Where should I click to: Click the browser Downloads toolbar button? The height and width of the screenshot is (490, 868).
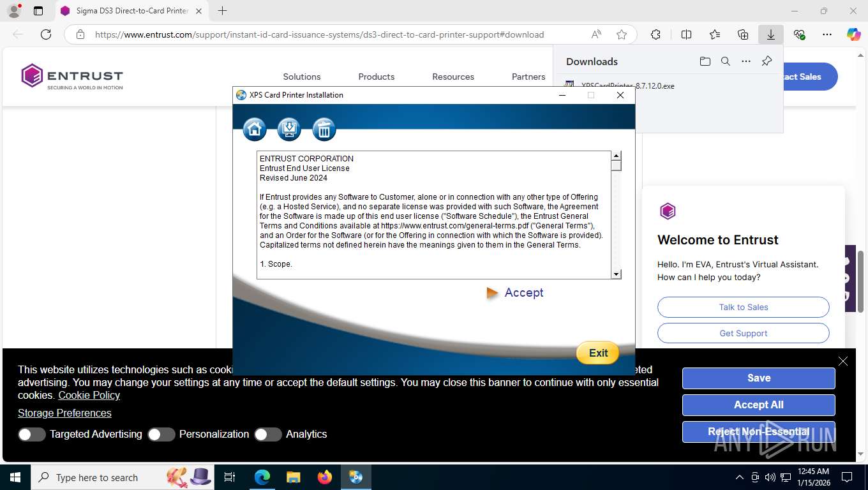(771, 34)
